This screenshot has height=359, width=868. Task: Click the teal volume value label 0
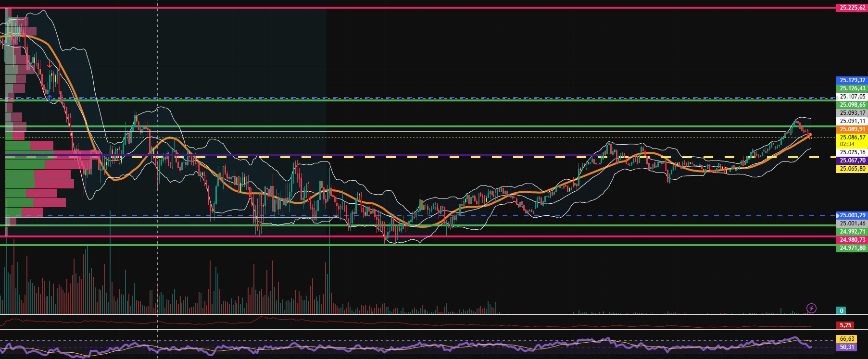pos(842,311)
